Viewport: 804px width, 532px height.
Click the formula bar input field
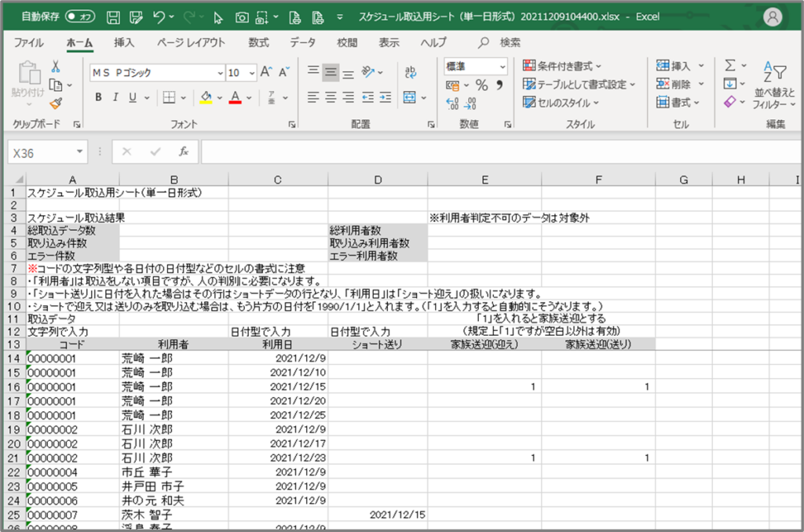[x=500, y=152]
